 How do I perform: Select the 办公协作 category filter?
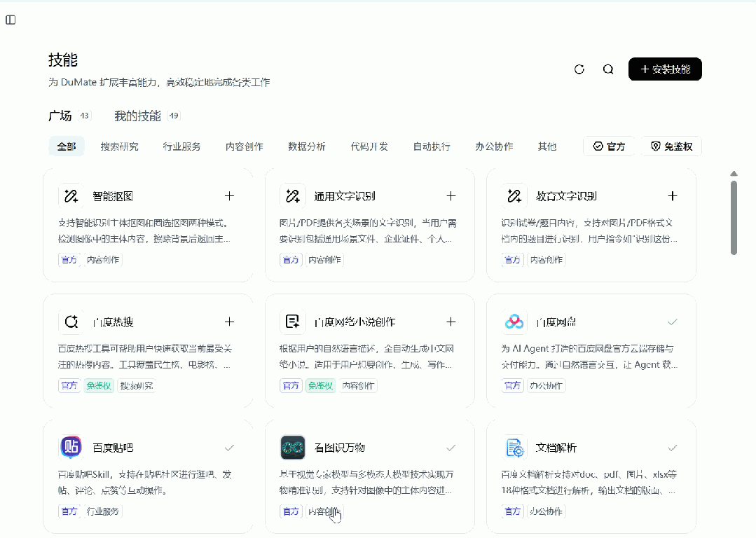(494, 146)
